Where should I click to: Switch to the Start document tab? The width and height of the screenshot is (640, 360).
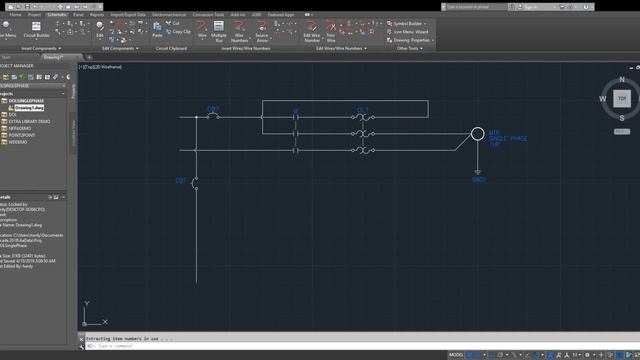[x=7, y=57]
